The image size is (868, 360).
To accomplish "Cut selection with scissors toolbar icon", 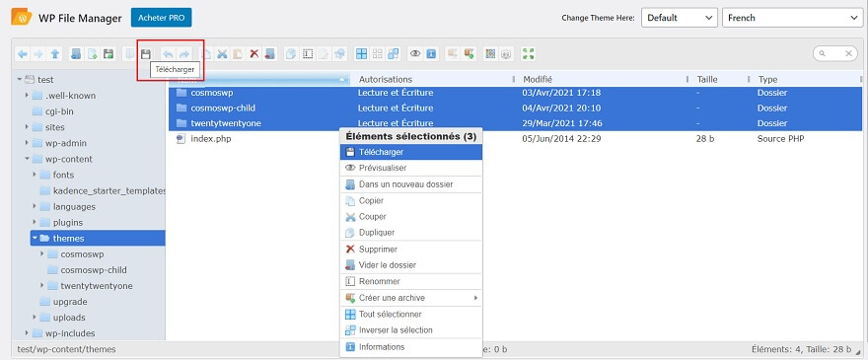I will pos(222,53).
